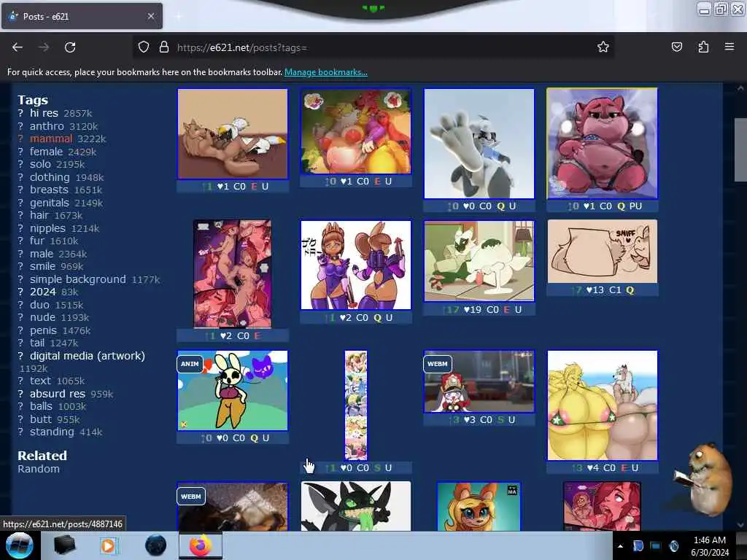Bookmark this page with the star icon
The width and height of the screenshot is (747, 560).
click(x=603, y=47)
